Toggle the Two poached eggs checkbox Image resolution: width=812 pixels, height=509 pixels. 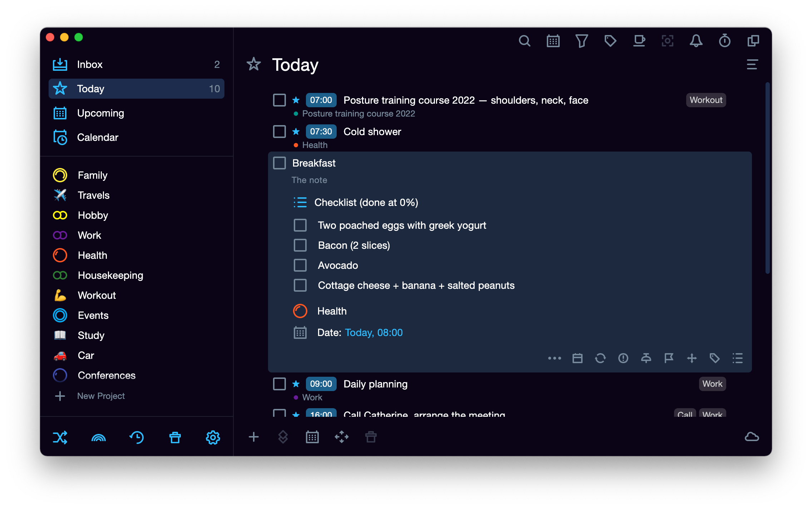pyautogui.click(x=300, y=224)
